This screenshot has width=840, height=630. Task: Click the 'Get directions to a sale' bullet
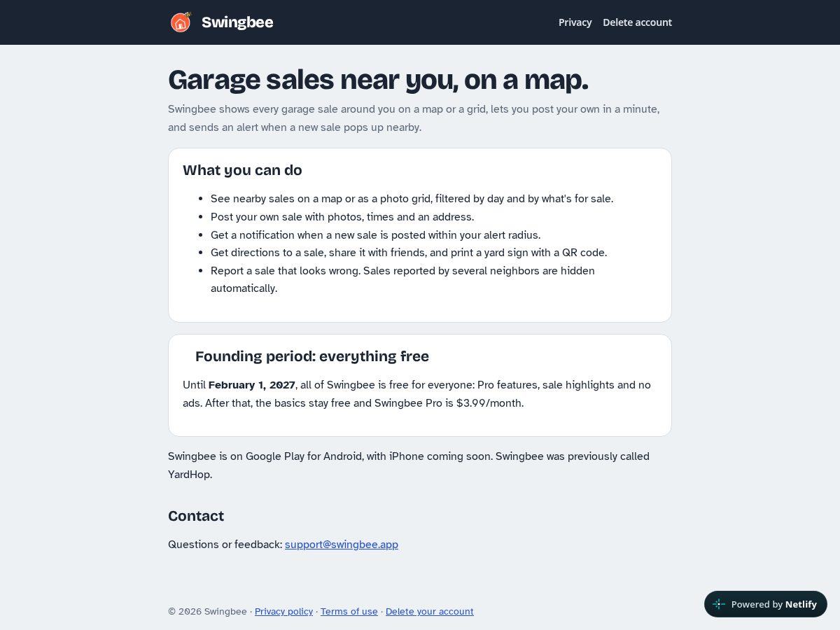coord(409,253)
